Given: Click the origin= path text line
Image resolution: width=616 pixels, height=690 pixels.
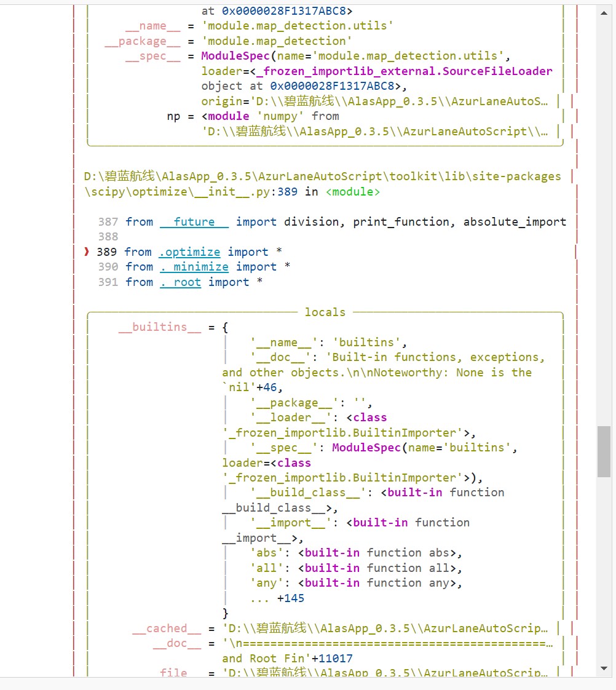Looking at the screenshot, I should [374, 101].
